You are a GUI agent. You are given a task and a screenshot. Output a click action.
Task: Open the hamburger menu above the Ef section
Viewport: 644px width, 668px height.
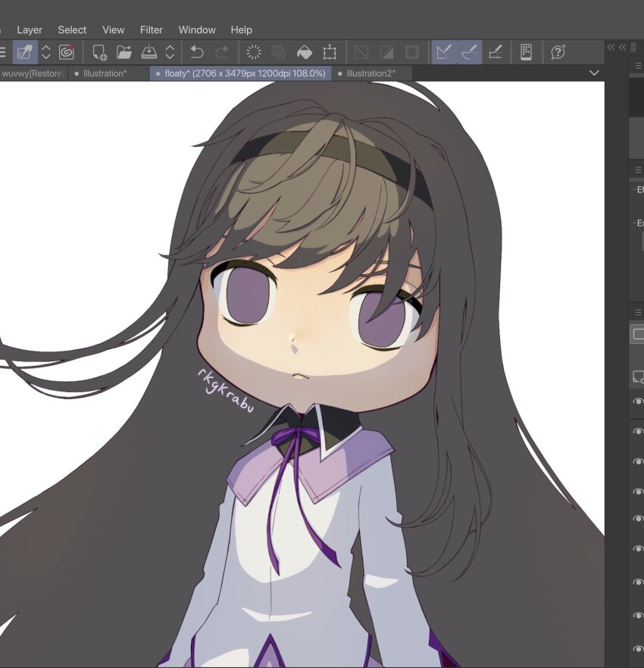pos(638,170)
